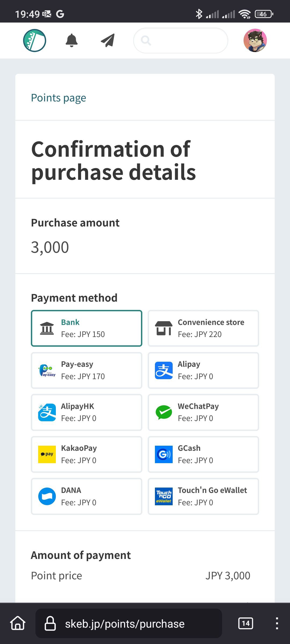Go to the Points page link

point(59,98)
